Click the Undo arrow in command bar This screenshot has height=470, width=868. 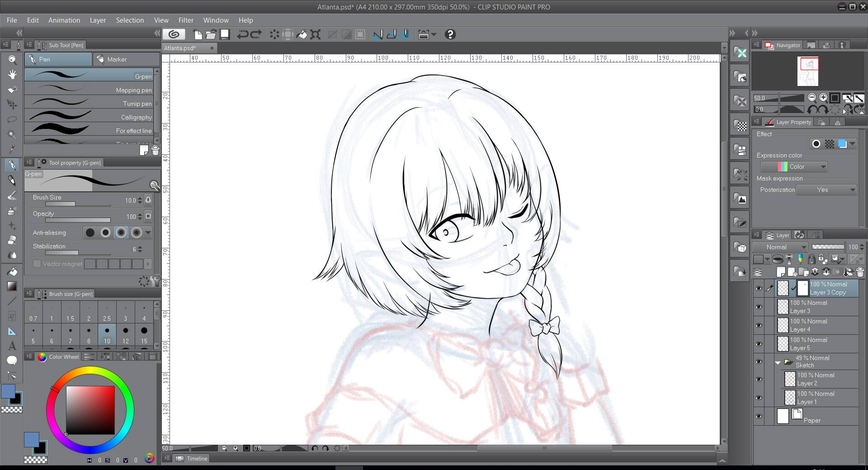click(x=243, y=34)
